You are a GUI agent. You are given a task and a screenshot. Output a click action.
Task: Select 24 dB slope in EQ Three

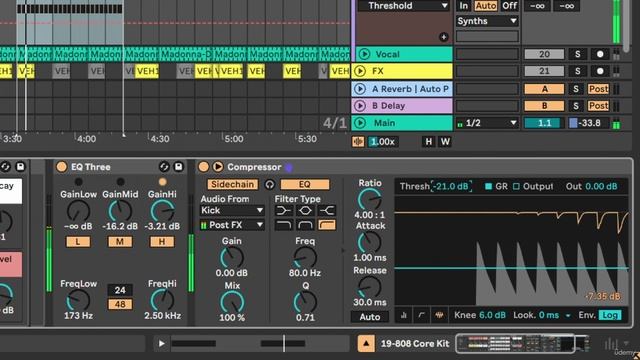pyautogui.click(x=120, y=290)
